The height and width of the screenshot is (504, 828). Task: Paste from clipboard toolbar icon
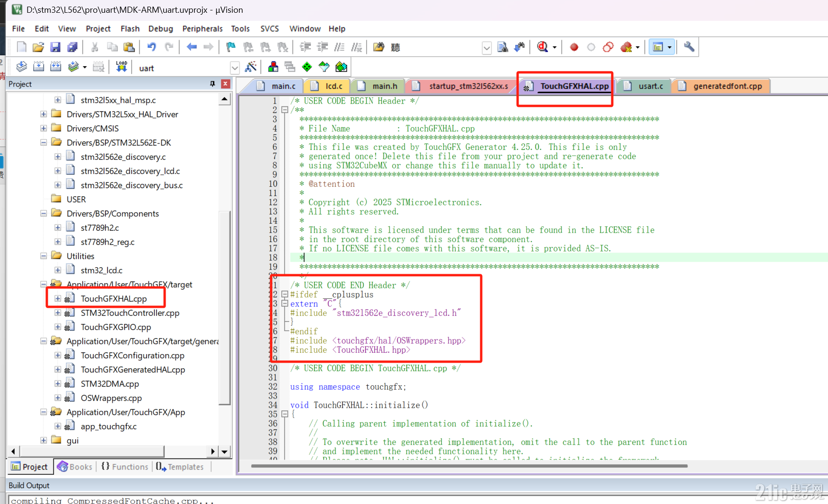[129, 47]
